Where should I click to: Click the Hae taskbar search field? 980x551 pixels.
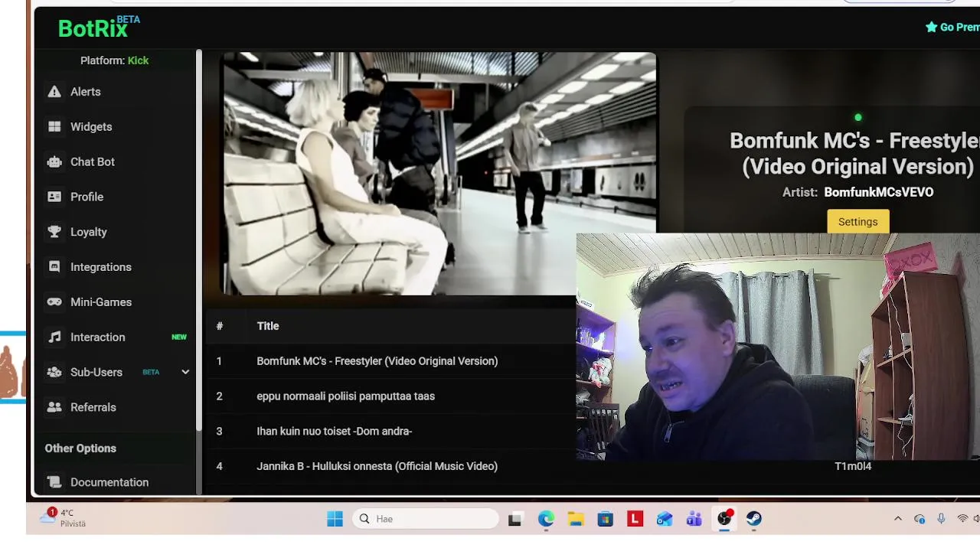426,519
